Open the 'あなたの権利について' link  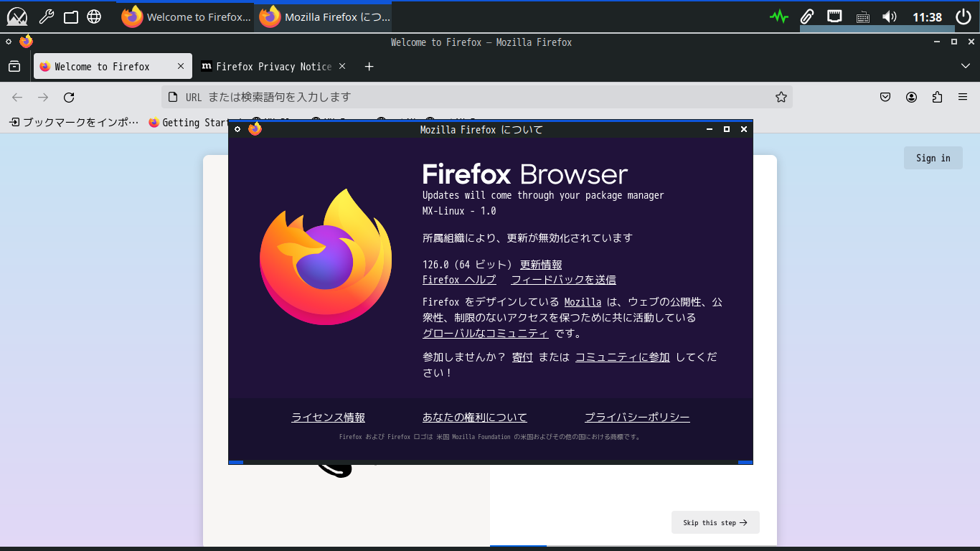(x=475, y=418)
